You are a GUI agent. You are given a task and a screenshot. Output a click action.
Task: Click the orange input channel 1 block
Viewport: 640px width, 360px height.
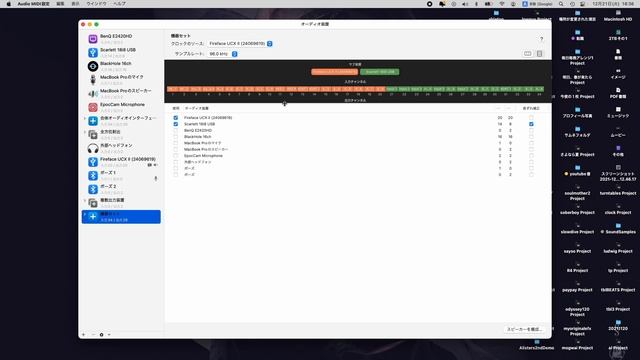173,89
